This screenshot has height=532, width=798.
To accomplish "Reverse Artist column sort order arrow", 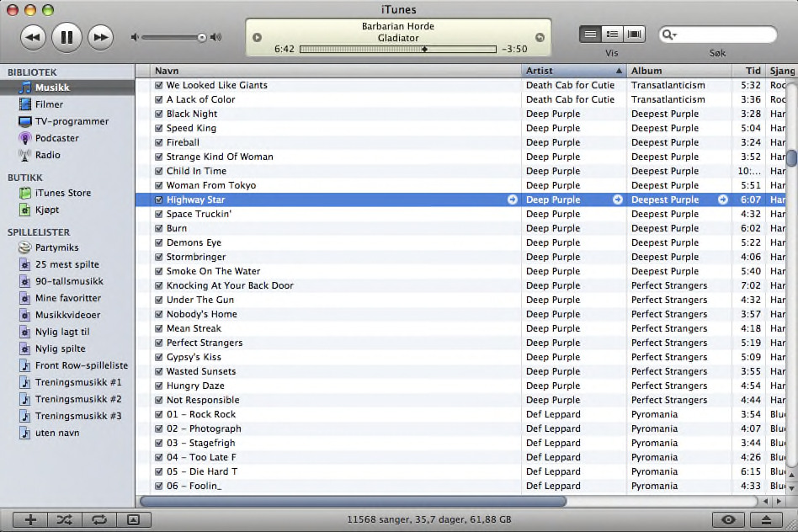I will tap(619, 71).
